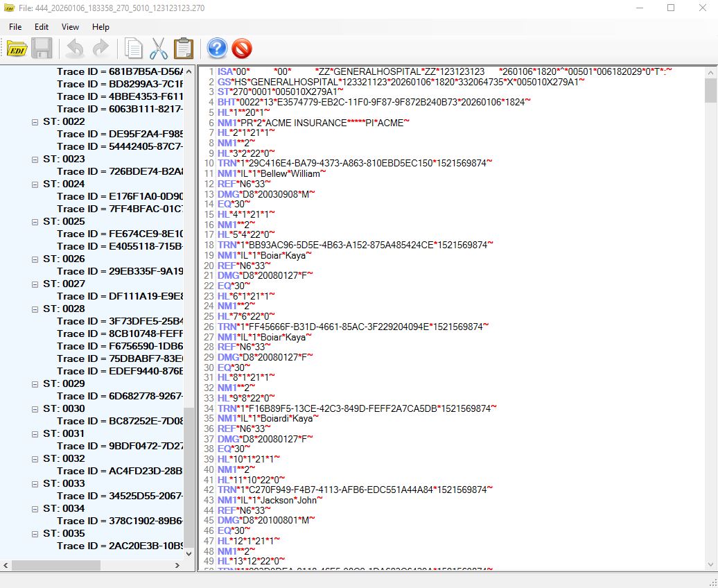Click the tree horizontal scroll-right arrow
The height and width of the screenshot is (588, 718).
pyautogui.click(x=177, y=566)
